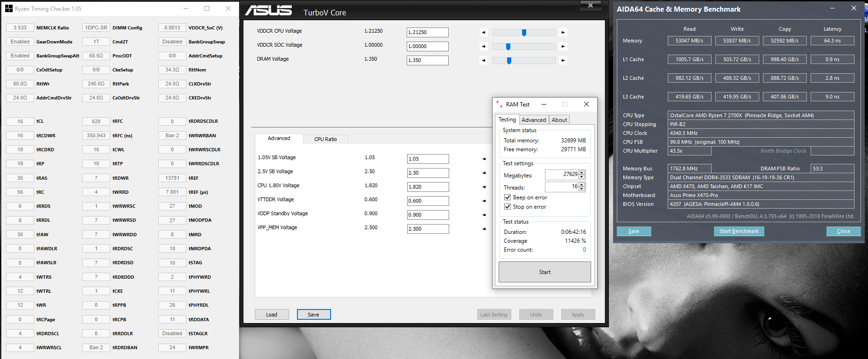Viewport: 868px width, 359px height.
Task: Click the Megabytes value field
Action: tap(562, 175)
